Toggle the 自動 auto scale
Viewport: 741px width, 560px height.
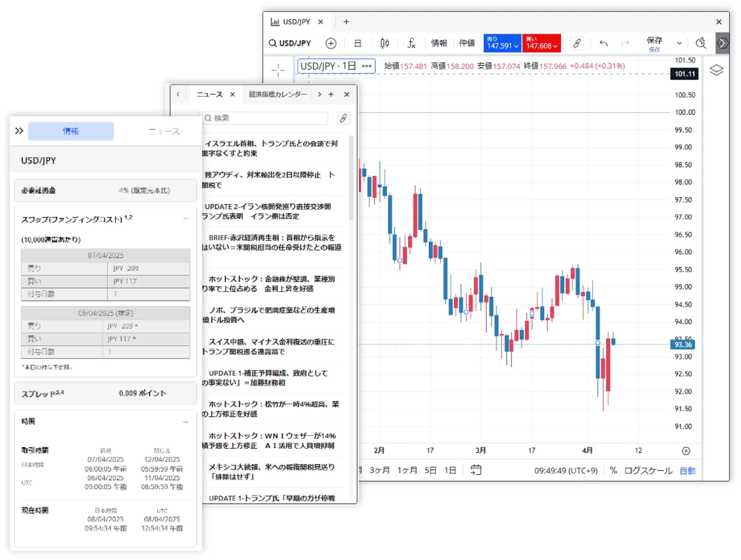click(x=687, y=470)
